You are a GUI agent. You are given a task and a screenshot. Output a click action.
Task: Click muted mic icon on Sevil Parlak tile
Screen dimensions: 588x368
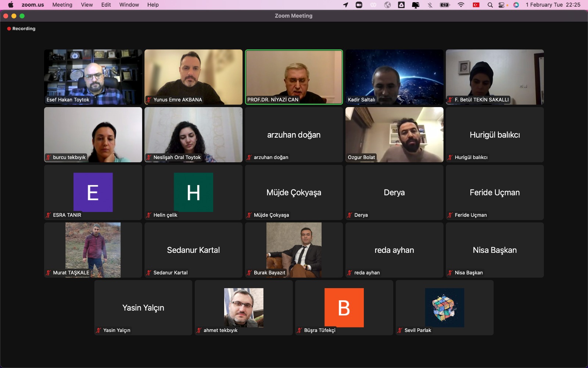[x=400, y=330]
